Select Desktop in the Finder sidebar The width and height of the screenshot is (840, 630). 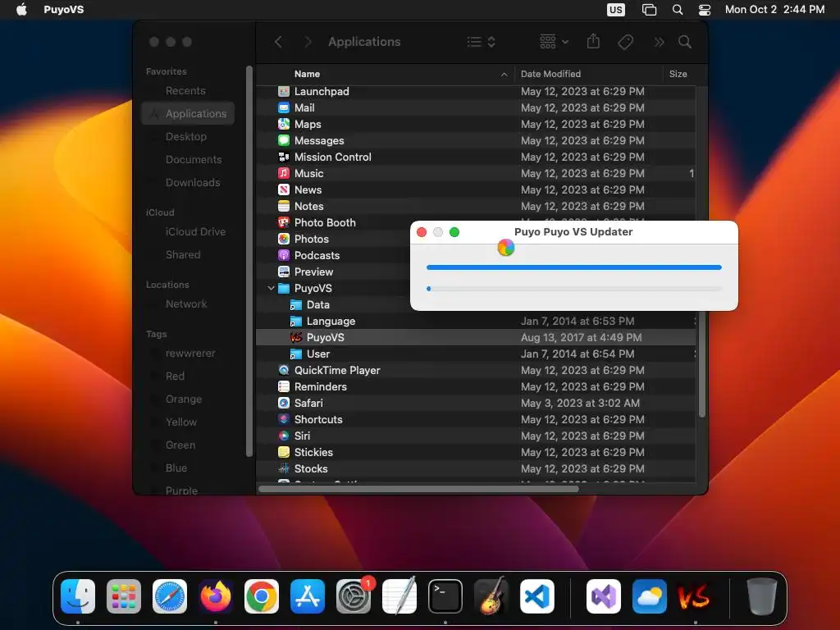[x=186, y=137]
